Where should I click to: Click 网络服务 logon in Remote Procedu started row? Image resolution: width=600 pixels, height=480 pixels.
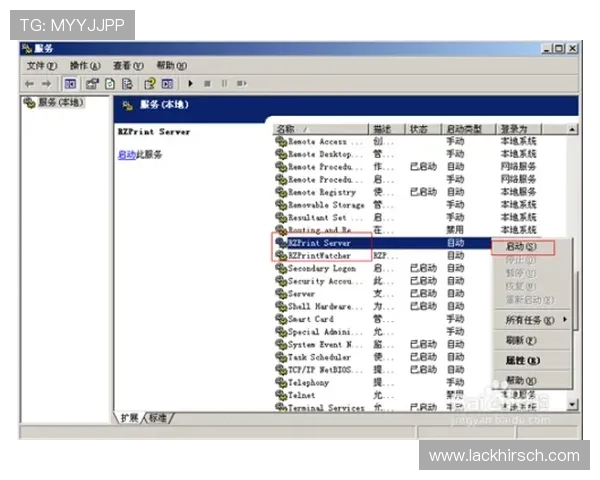tap(518, 167)
